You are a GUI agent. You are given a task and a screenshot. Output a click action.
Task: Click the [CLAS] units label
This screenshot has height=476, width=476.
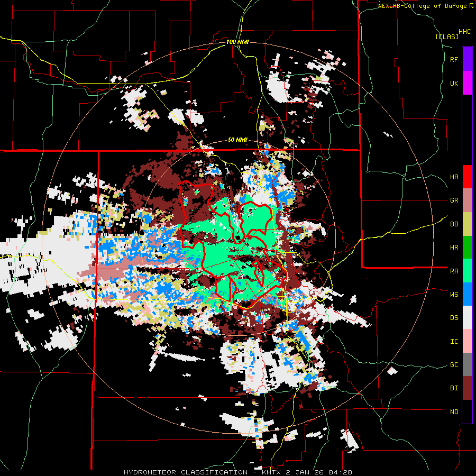[x=447, y=36]
